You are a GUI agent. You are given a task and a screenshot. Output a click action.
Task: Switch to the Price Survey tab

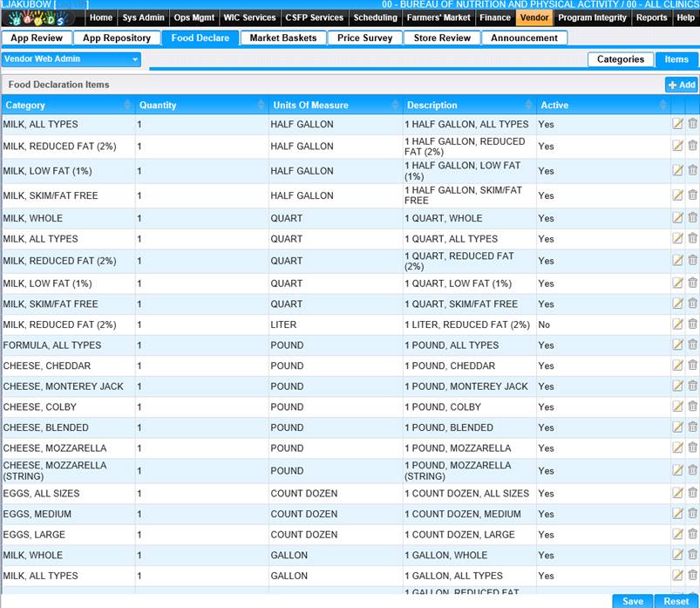coord(364,38)
